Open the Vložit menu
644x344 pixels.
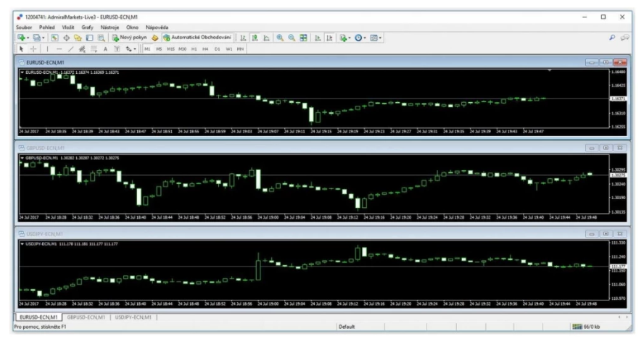point(68,27)
